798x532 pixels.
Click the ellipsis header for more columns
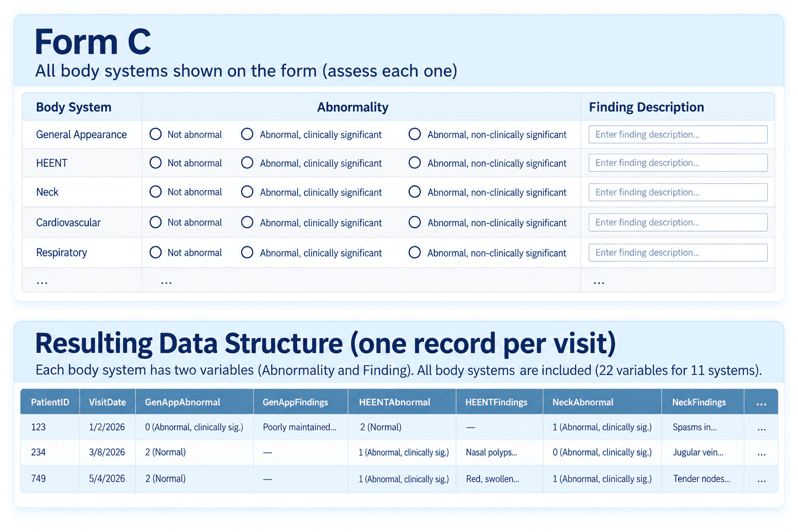[x=761, y=403]
